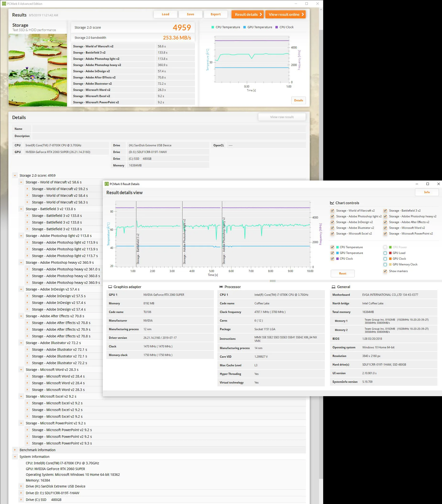Screen dimensions: 442x504
Task: Select the Storage 2.0 bandwidth row
Action: [x=133, y=38]
